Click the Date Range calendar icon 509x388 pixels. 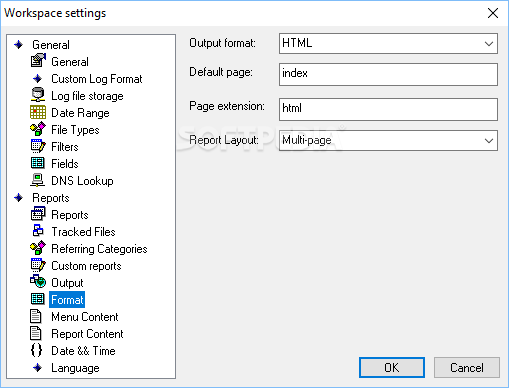point(38,112)
